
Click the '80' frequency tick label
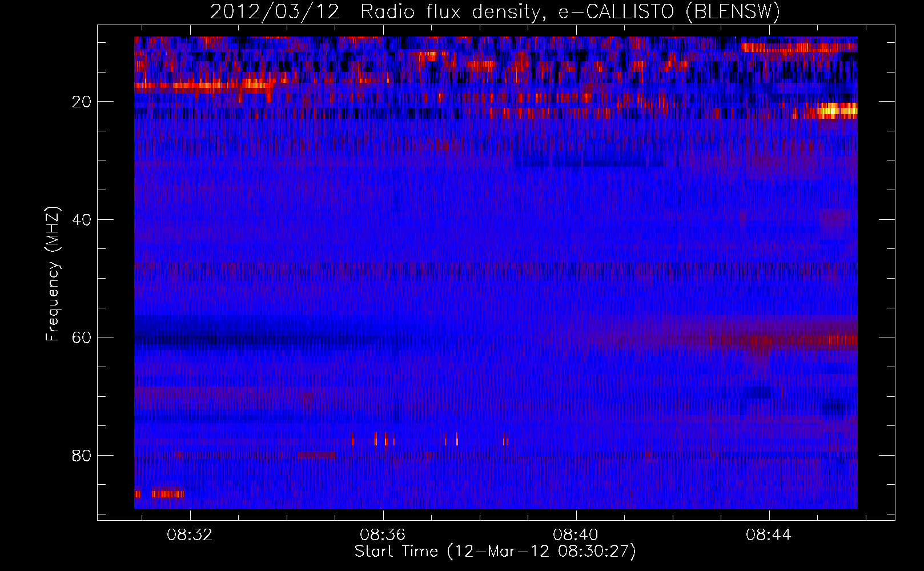82,456
